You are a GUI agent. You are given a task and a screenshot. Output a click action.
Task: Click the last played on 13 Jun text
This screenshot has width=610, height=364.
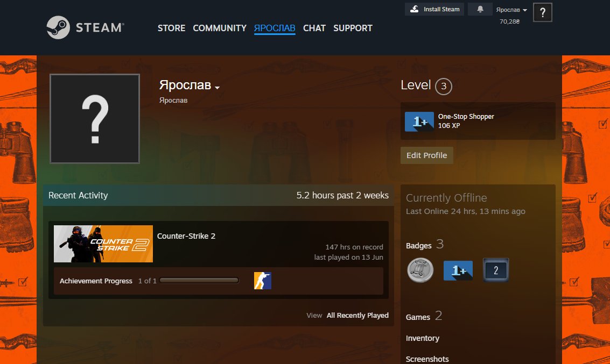348,257
